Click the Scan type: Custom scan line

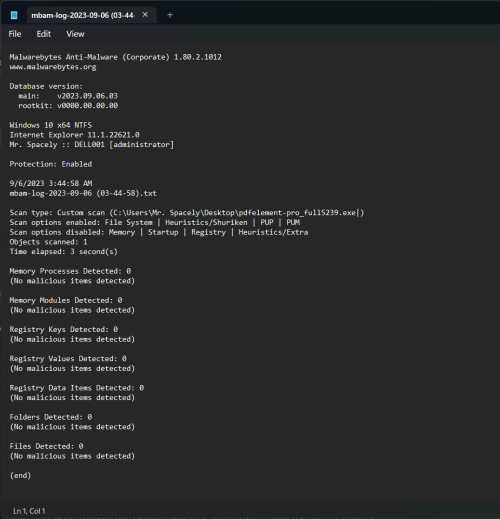coord(187,213)
